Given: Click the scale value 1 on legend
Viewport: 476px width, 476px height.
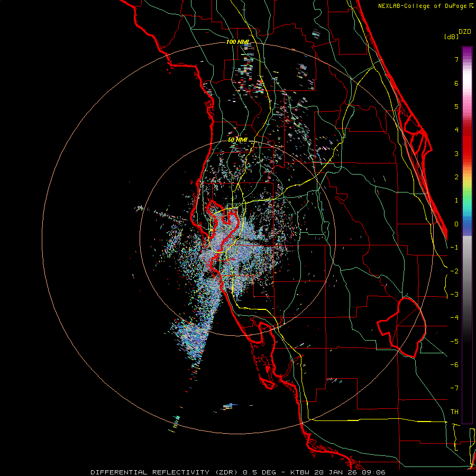Looking at the screenshot, I should (x=456, y=200).
